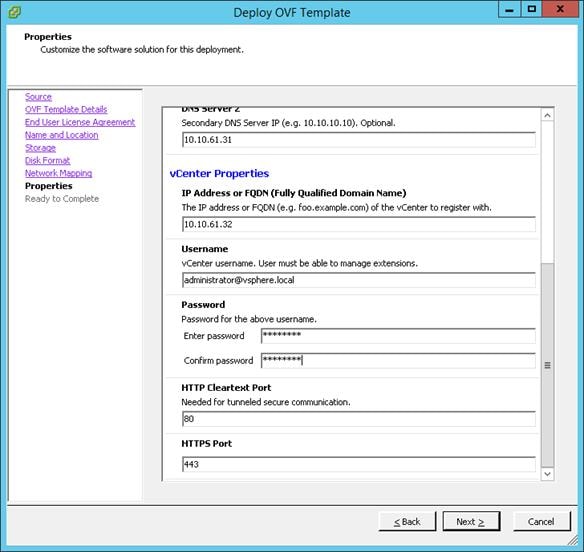Open the Name and Location step
The image size is (584, 552).
click(x=61, y=135)
